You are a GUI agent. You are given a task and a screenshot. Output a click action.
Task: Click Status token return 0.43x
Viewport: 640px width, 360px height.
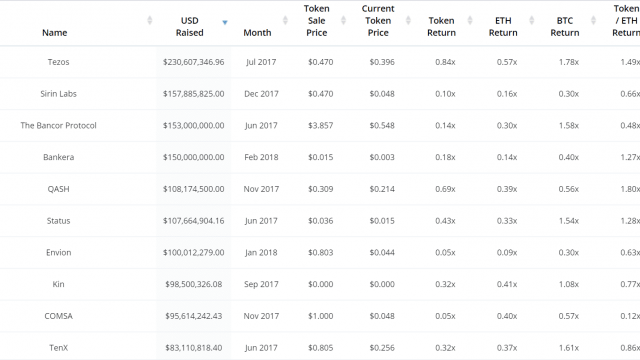coord(445,221)
